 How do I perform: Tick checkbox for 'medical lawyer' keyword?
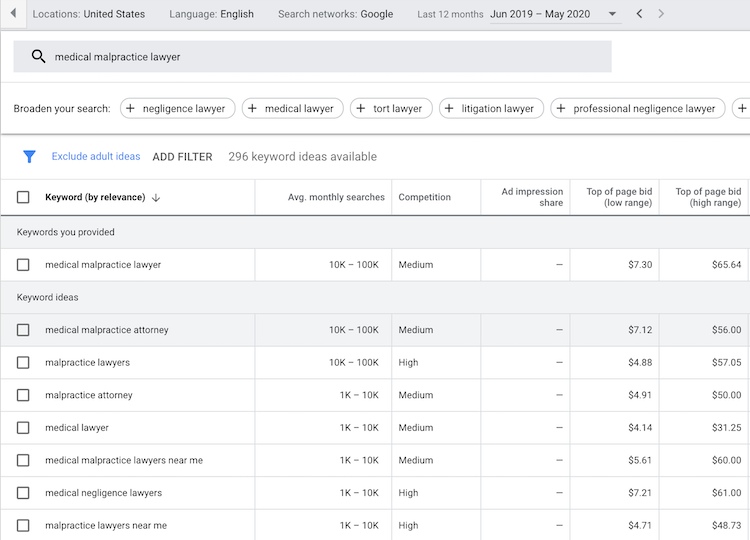[x=23, y=428]
